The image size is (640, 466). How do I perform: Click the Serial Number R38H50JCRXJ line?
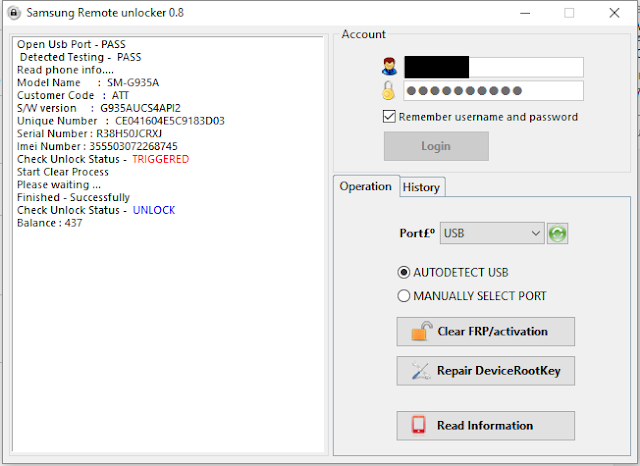point(89,134)
